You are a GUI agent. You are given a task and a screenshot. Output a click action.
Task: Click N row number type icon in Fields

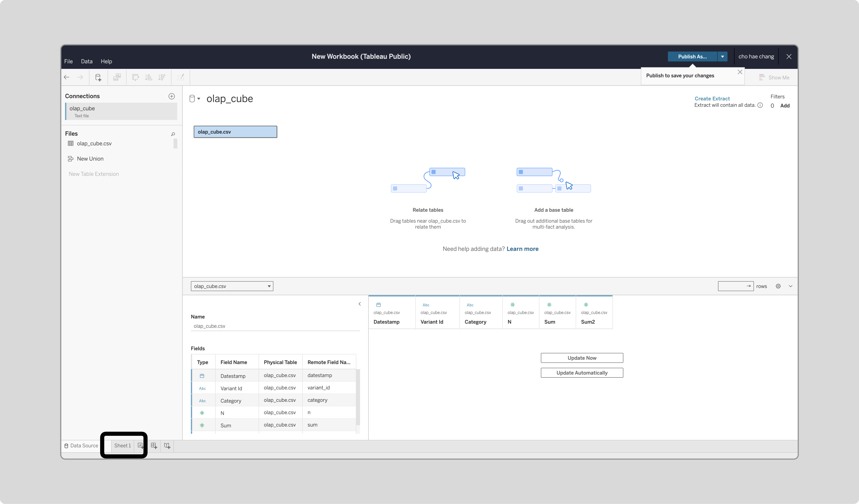(202, 413)
